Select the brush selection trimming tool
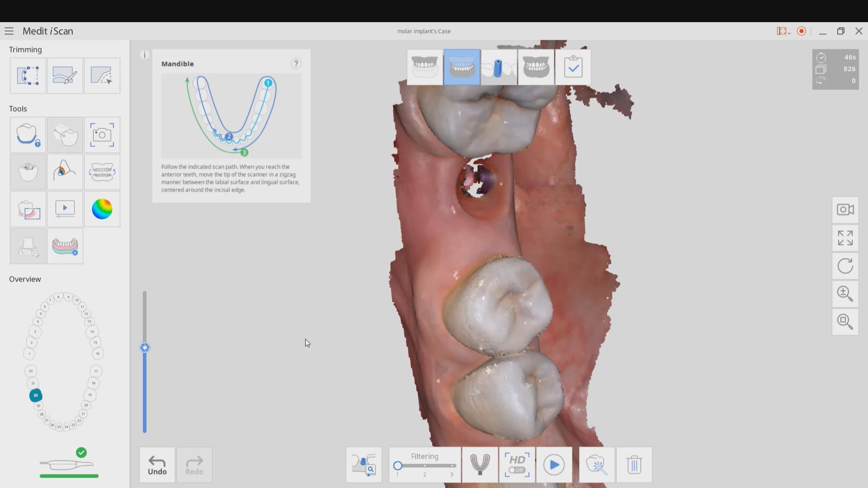Screen dimensions: 868x488 (65, 75)
